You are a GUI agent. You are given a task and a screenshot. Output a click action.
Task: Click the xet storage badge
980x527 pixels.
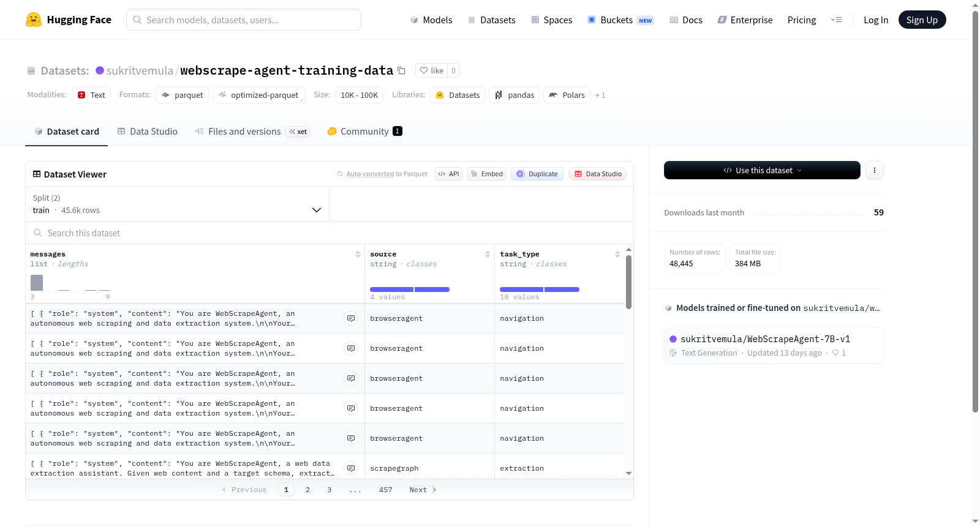pyautogui.click(x=298, y=132)
